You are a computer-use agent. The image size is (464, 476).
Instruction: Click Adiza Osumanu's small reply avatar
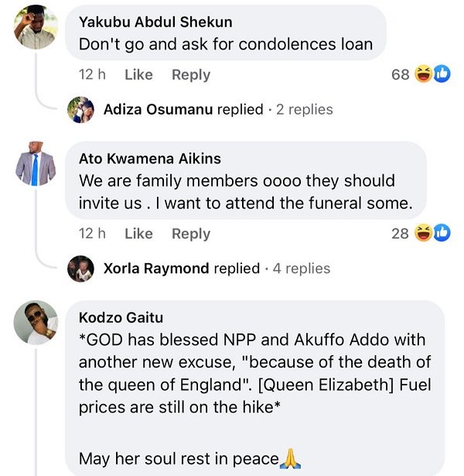(80, 110)
